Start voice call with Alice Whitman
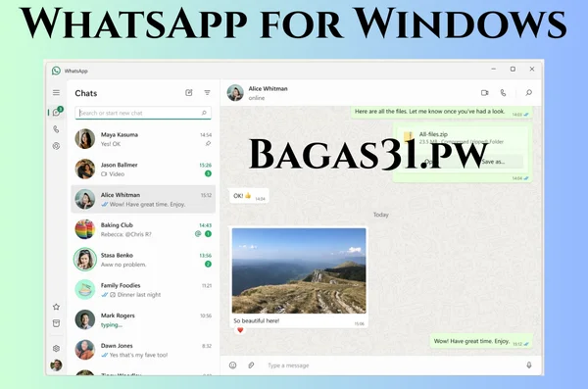 (504, 93)
